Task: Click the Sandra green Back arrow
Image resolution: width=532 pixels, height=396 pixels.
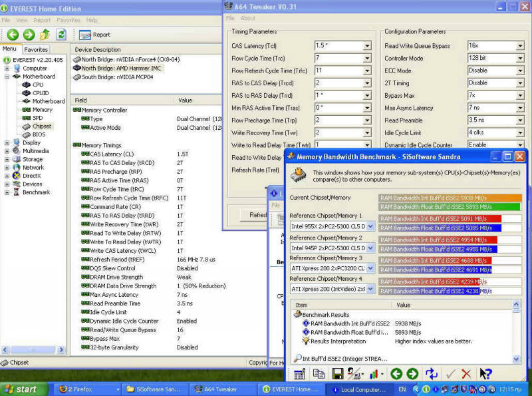Action: coord(396,374)
